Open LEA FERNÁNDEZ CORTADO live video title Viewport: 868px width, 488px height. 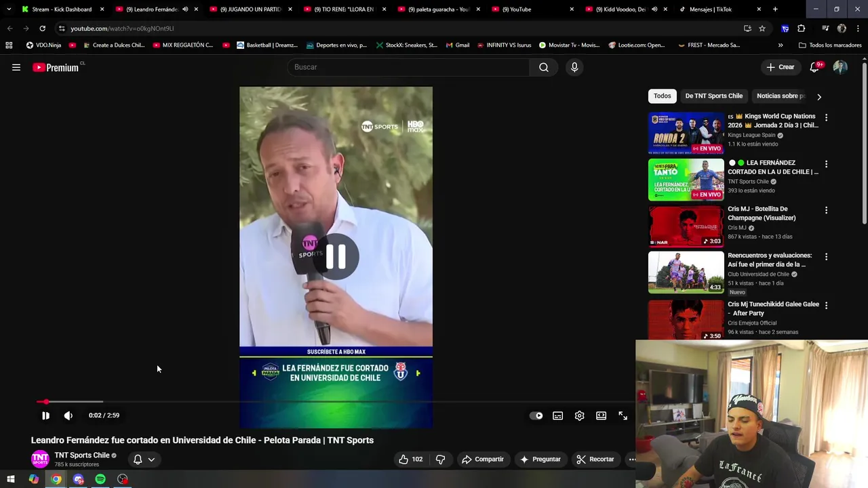click(x=773, y=167)
